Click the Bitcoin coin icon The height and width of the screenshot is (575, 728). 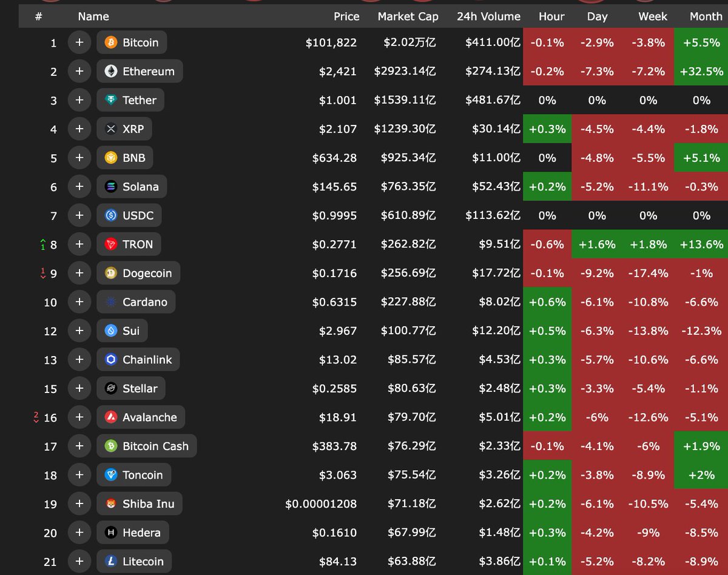pos(111,42)
